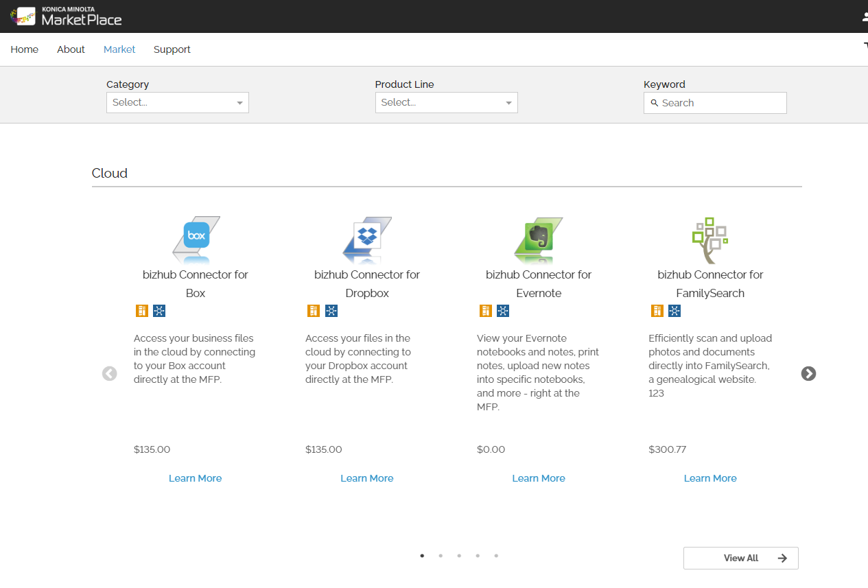Click the Konica Minolta MarketPlace logo
The width and height of the screenshot is (868, 588).
click(x=66, y=16)
